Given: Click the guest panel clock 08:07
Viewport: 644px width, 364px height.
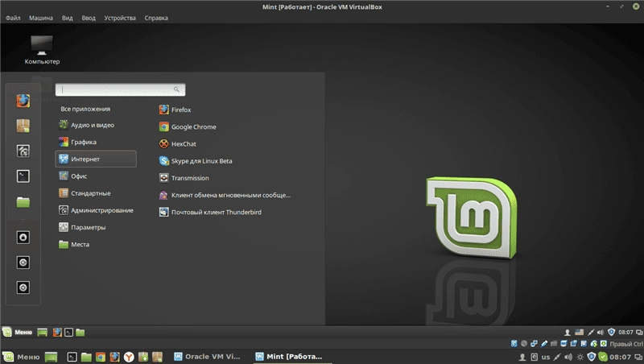Looking at the screenshot, I should pos(625,333).
